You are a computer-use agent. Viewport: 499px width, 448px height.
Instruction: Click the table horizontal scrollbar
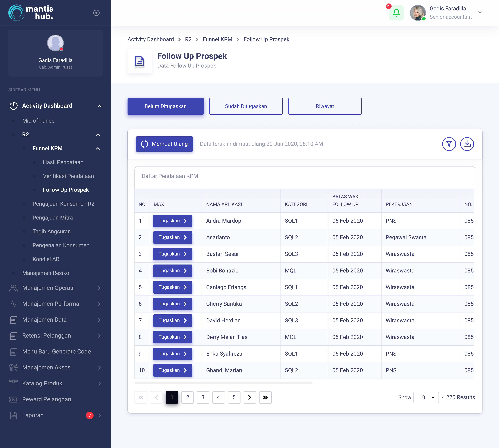pyautogui.click(x=224, y=383)
